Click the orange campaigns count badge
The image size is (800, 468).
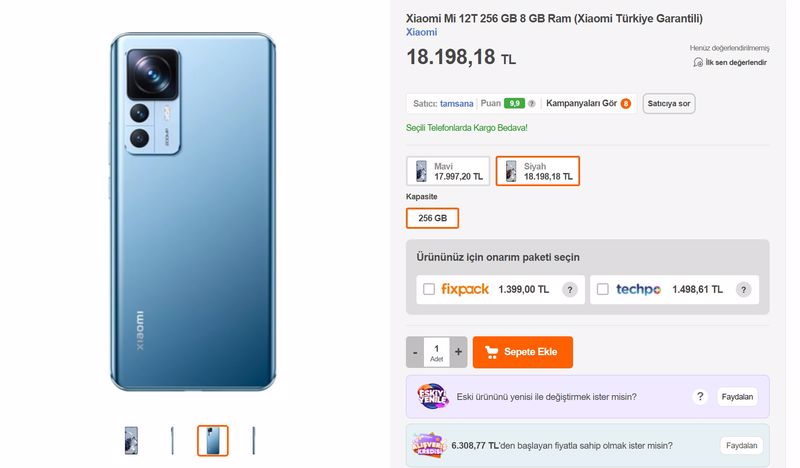(626, 104)
